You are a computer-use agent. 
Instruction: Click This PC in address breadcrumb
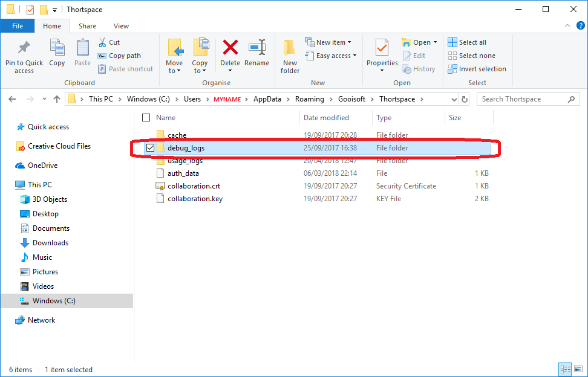[x=101, y=99]
